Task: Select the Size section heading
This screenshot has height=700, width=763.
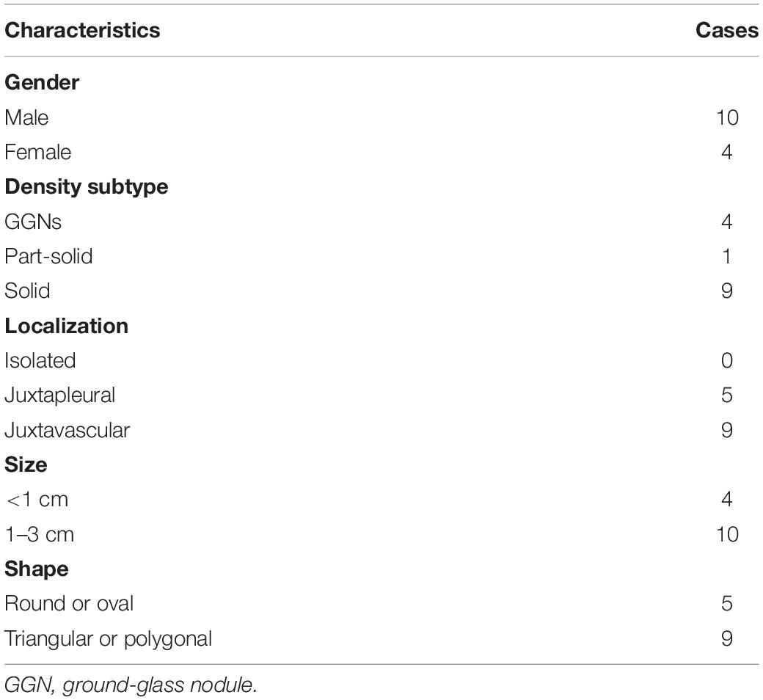Action: pos(26,465)
